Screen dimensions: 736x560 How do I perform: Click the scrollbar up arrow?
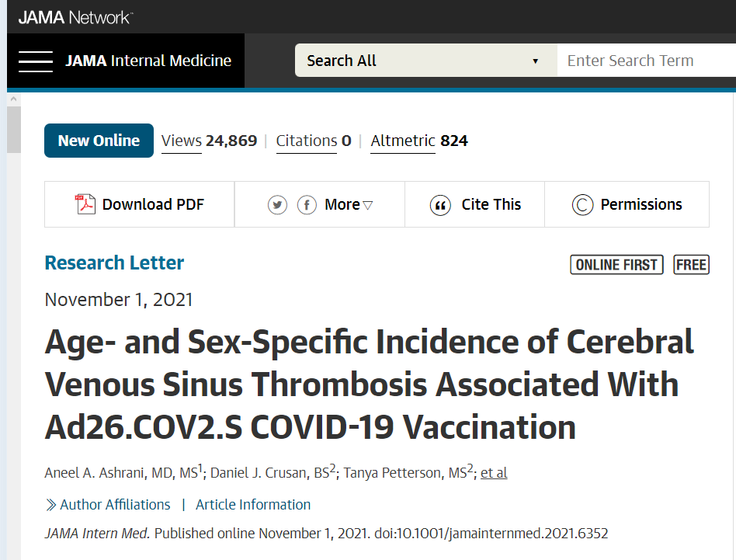14,99
